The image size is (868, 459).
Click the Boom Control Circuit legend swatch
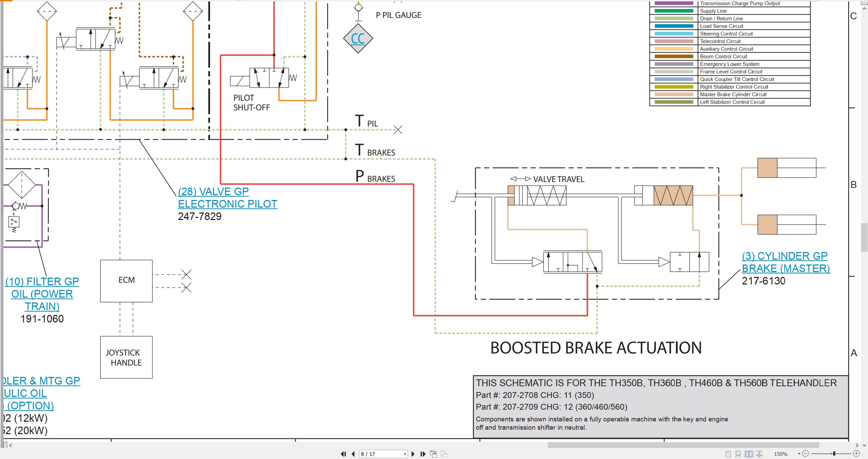tap(674, 57)
